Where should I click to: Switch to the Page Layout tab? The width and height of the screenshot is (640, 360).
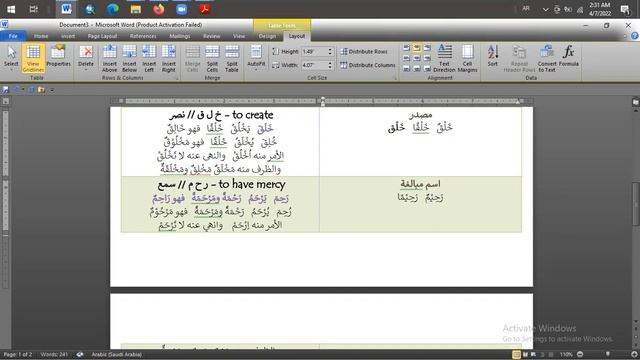(102, 36)
